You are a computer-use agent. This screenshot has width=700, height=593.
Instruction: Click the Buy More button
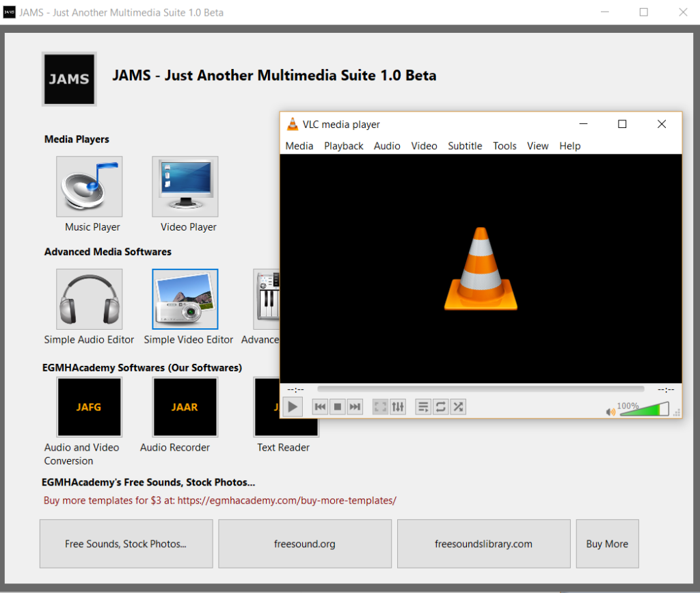(608, 544)
